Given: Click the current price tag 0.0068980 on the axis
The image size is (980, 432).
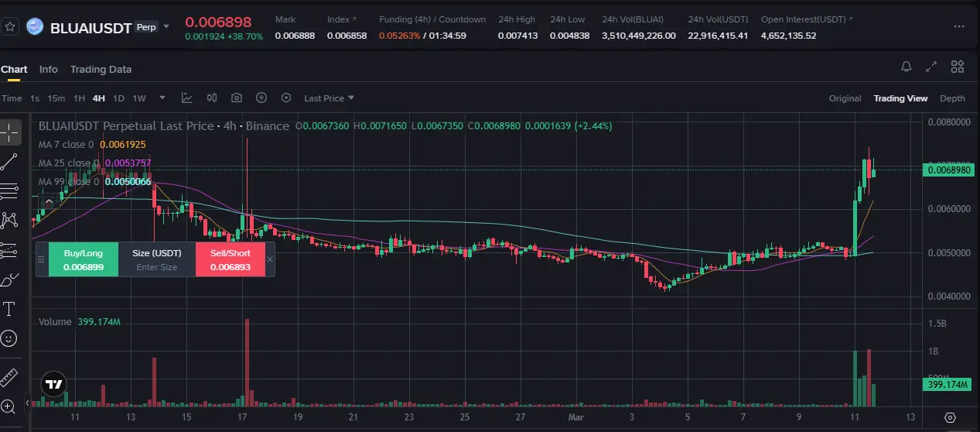Looking at the screenshot, I should 948,170.
